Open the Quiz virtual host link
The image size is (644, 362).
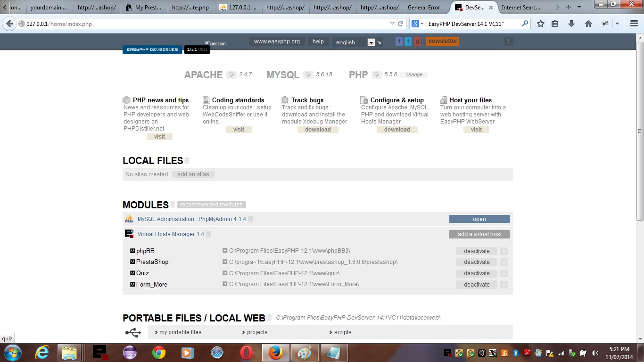(x=142, y=273)
